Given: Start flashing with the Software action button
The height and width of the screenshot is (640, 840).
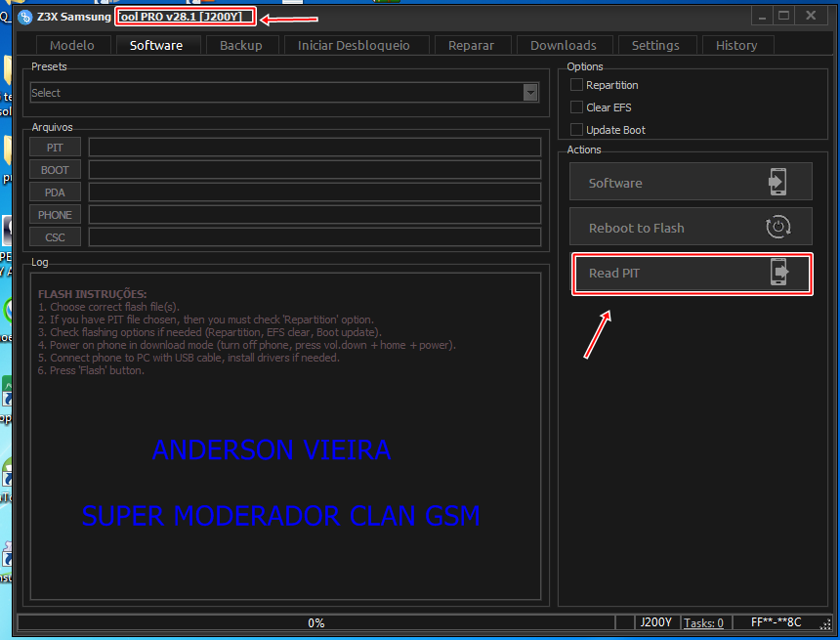Looking at the screenshot, I should 692,182.
